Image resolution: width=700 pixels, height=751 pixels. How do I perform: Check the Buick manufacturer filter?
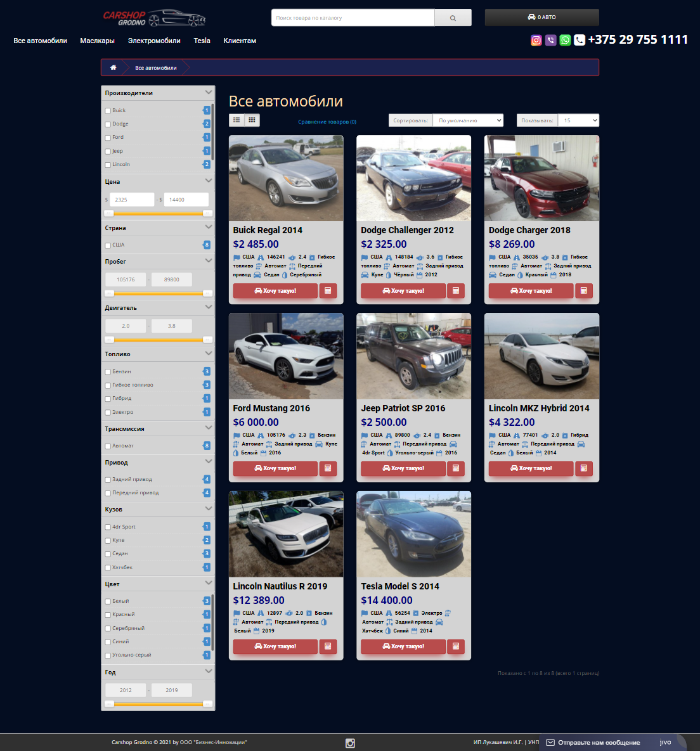[x=108, y=111]
